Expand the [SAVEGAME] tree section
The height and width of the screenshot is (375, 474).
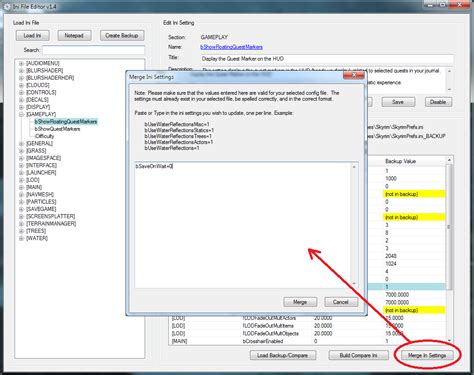pyautogui.click(x=21, y=209)
